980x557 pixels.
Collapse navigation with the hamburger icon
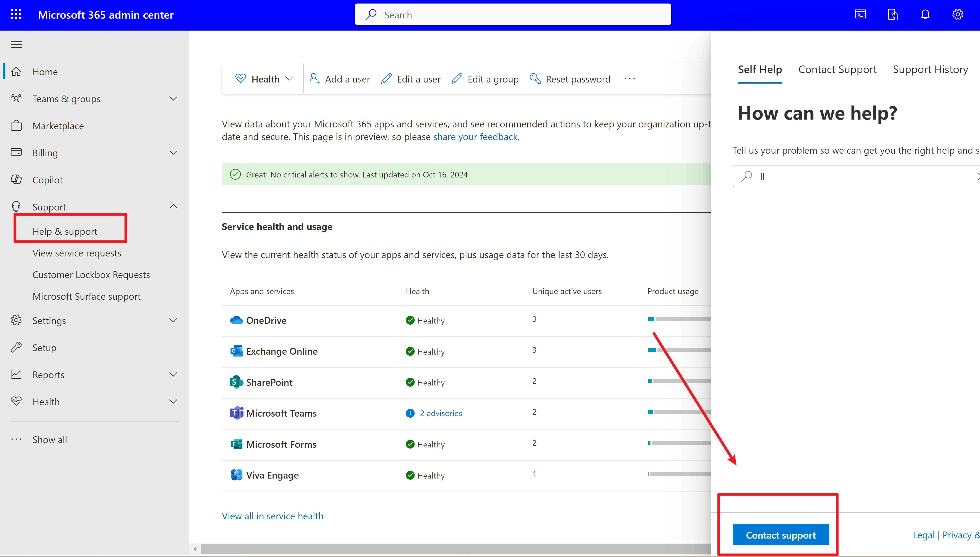16,44
